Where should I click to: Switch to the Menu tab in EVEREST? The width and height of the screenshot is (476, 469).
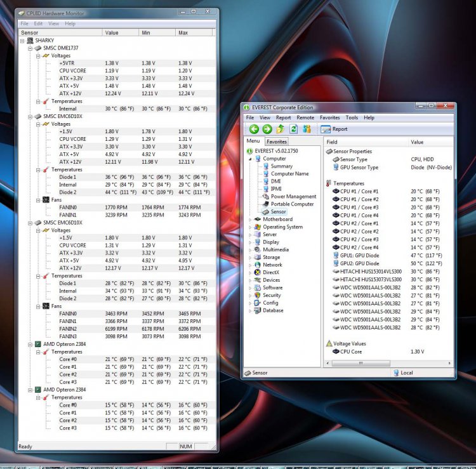coord(253,141)
